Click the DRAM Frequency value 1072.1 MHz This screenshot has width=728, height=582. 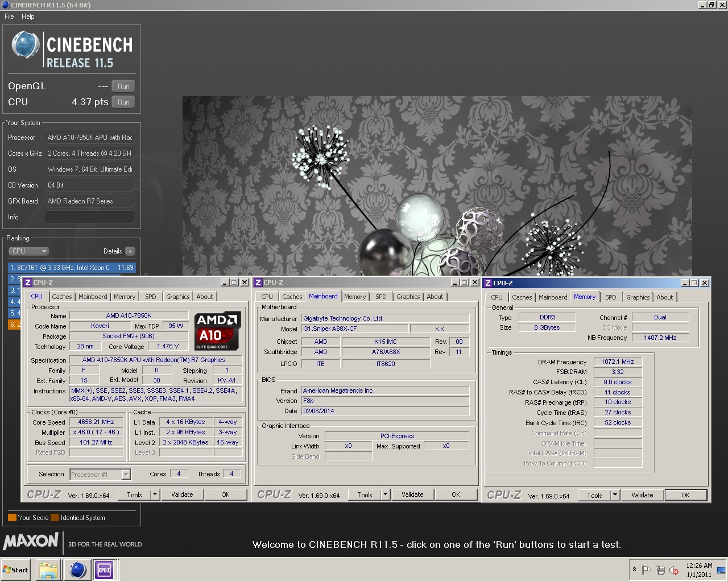[x=618, y=361]
